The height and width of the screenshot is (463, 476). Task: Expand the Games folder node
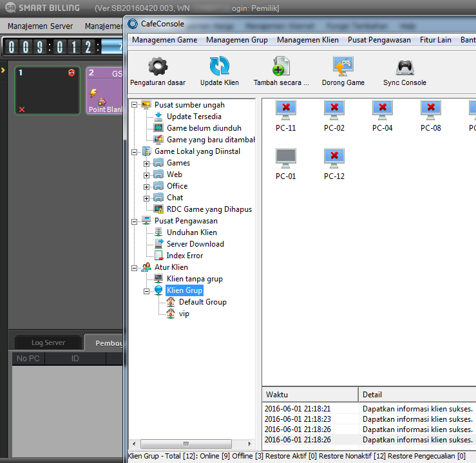[x=146, y=164]
